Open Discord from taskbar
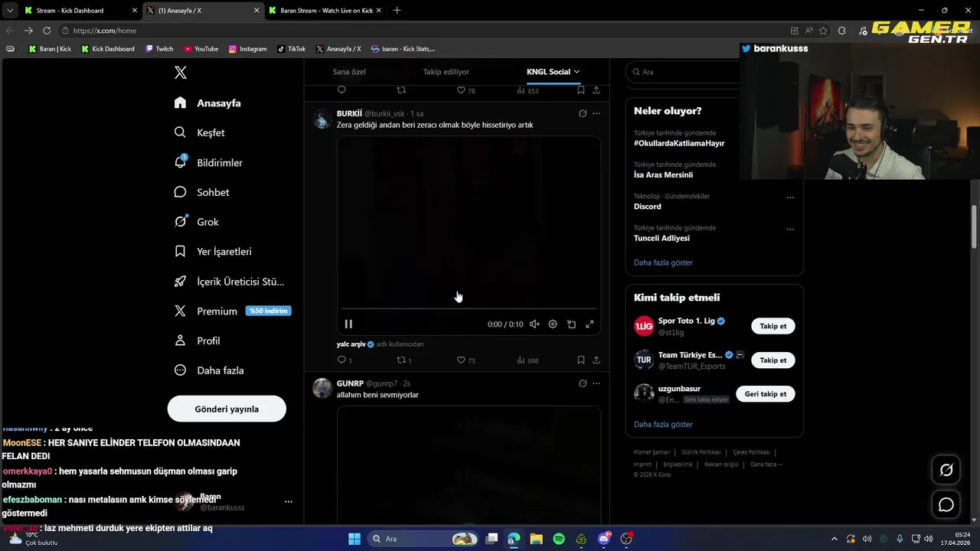Screen dimensions: 980x551 point(604,539)
